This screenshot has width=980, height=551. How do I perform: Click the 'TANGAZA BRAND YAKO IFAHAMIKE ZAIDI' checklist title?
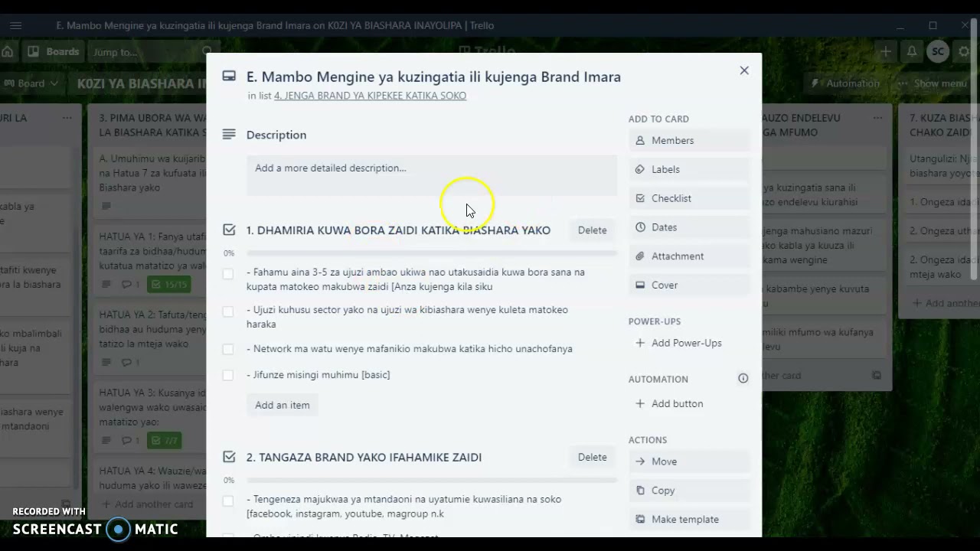click(364, 458)
